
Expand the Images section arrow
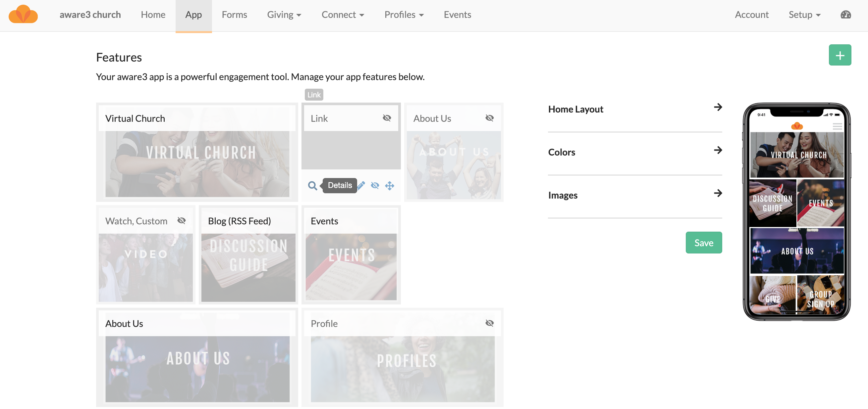[718, 193]
